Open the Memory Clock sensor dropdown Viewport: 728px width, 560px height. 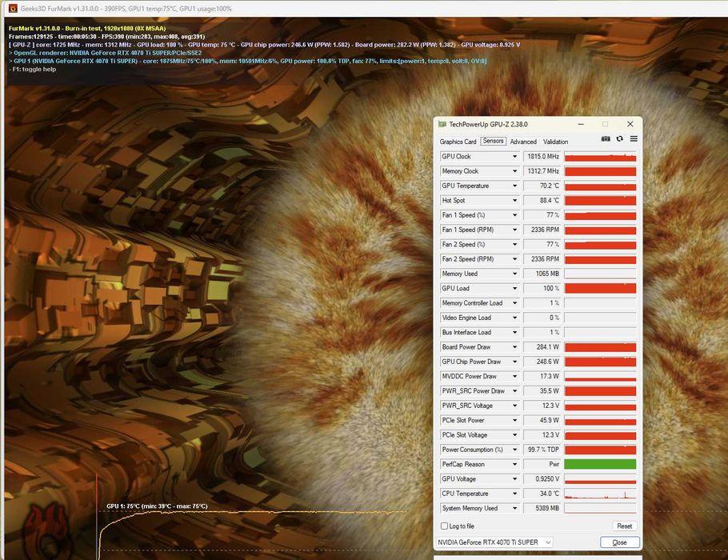pyautogui.click(x=514, y=171)
